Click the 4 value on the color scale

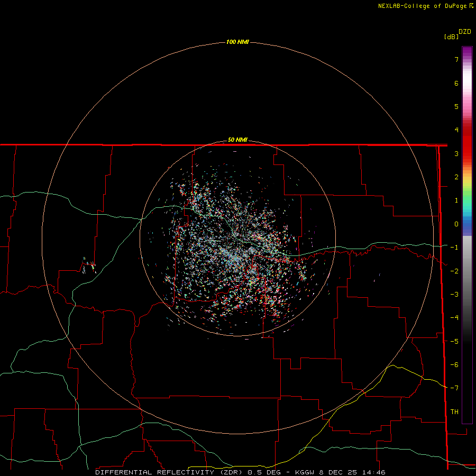click(456, 130)
